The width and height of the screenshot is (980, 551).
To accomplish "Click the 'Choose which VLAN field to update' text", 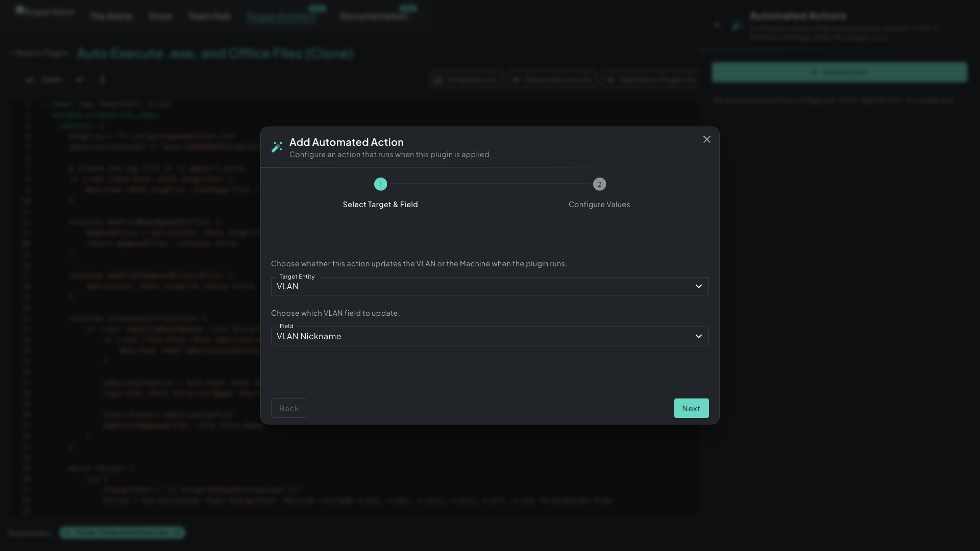I will click(335, 313).
